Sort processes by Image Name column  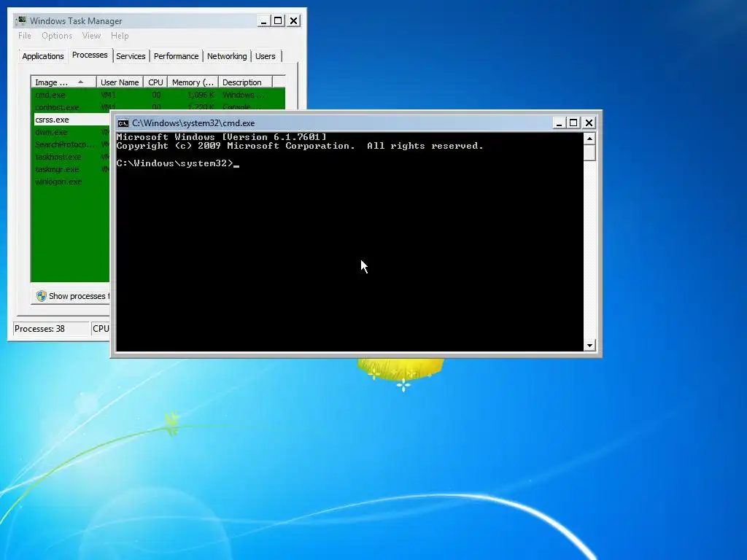coord(63,82)
